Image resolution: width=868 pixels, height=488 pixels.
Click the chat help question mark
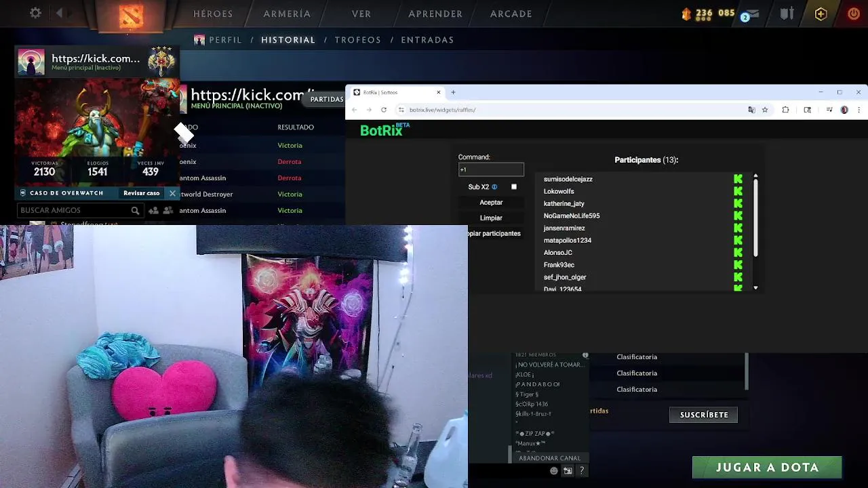581,470
